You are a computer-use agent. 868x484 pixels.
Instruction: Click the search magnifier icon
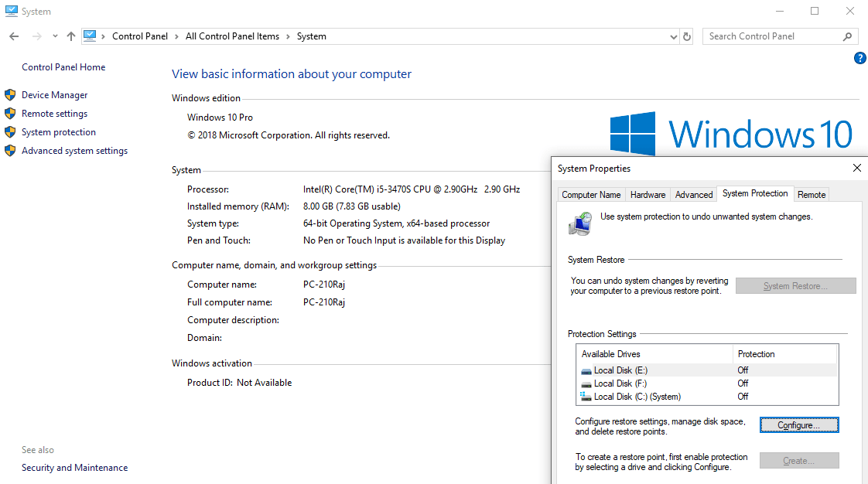848,36
